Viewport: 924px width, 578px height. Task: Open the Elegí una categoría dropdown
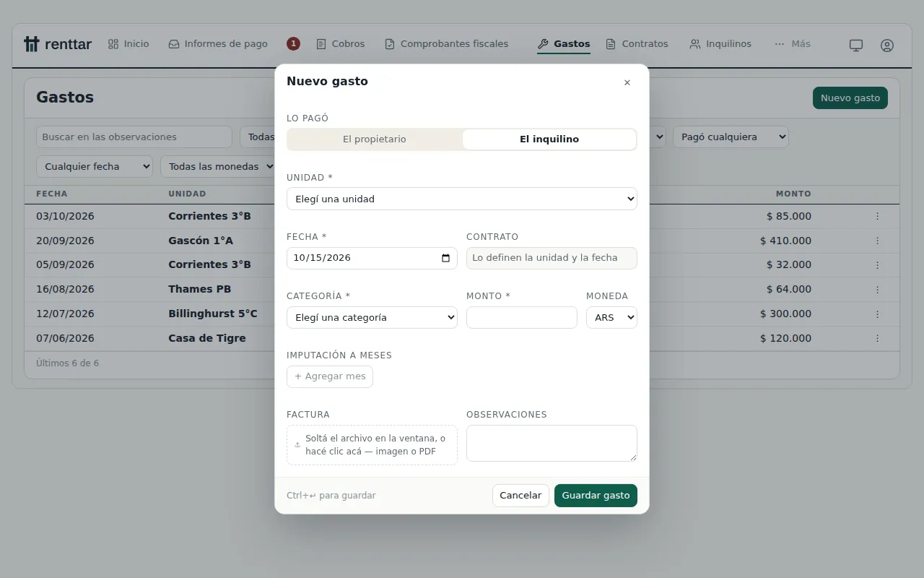tap(372, 317)
